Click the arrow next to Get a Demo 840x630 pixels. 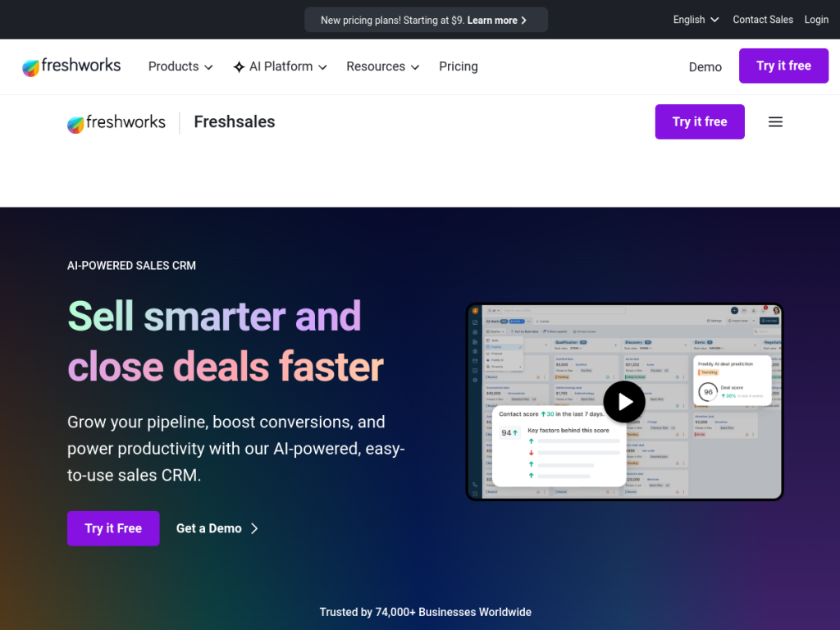coord(254,529)
